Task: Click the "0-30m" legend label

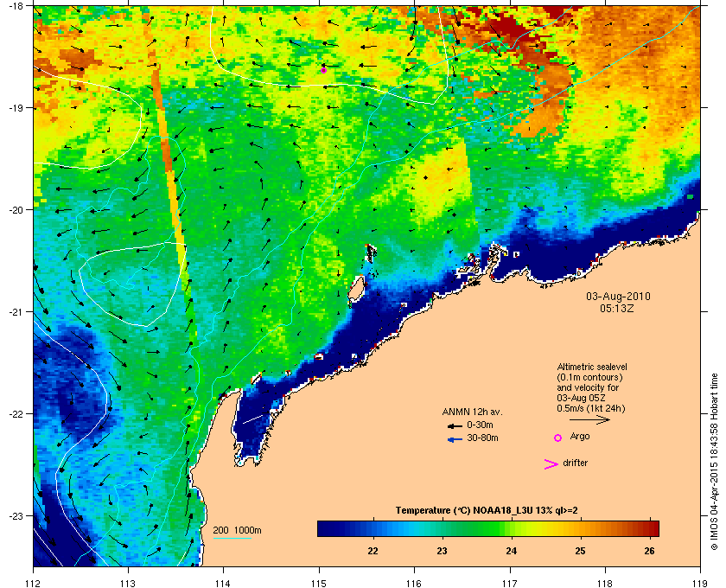Action: (x=481, y=425)
